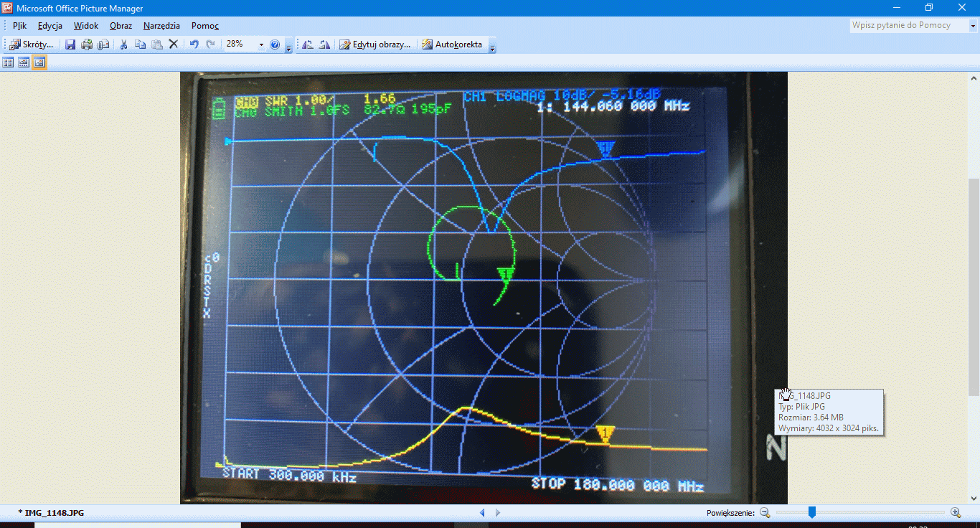Switch to Filmstrip view
Screen dimensions: 980x528
24,62
